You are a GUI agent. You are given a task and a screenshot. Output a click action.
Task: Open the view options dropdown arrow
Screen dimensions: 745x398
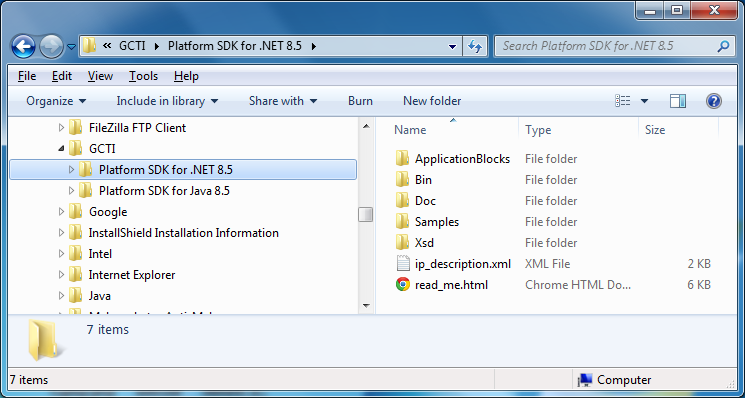tap(644, 101)
